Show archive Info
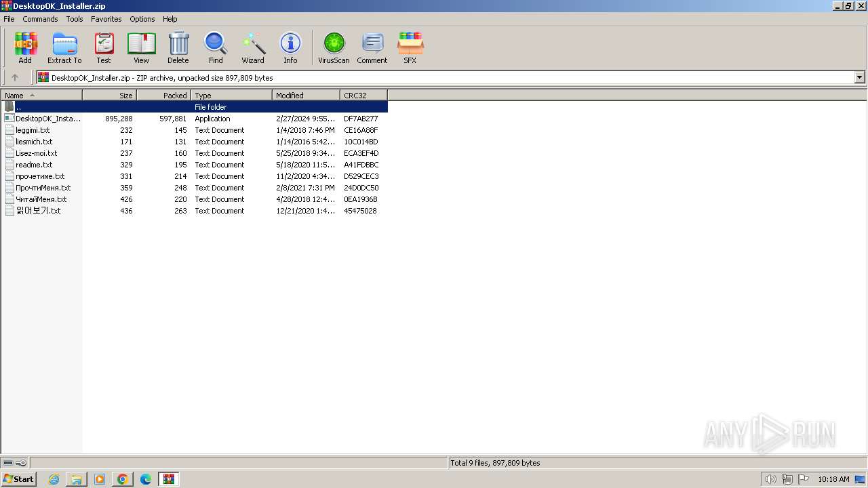The width and height of the screenshot is (868, 488). [x=290, y=48]
